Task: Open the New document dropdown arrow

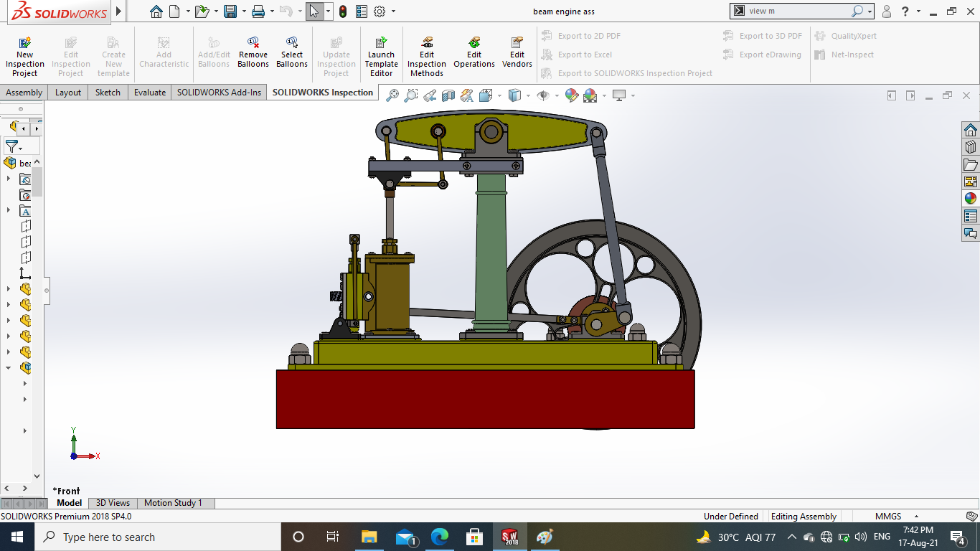Action: coord(188,11)
